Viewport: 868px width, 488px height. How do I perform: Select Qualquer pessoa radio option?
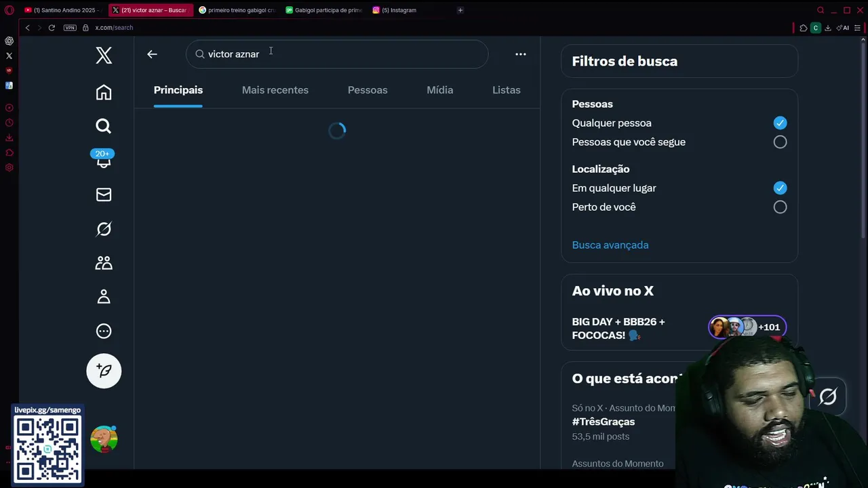(780, 123)
